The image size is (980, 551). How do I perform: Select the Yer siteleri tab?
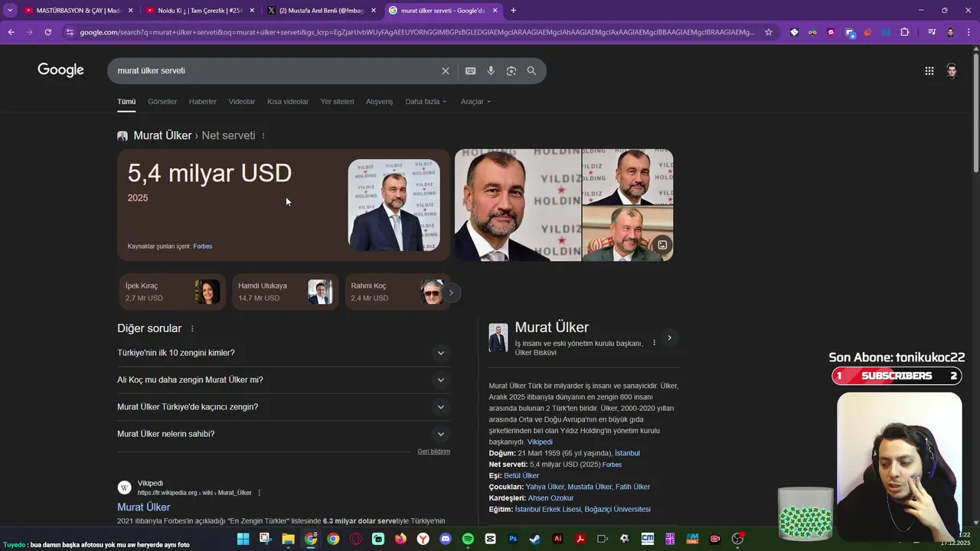coord(337,102)
